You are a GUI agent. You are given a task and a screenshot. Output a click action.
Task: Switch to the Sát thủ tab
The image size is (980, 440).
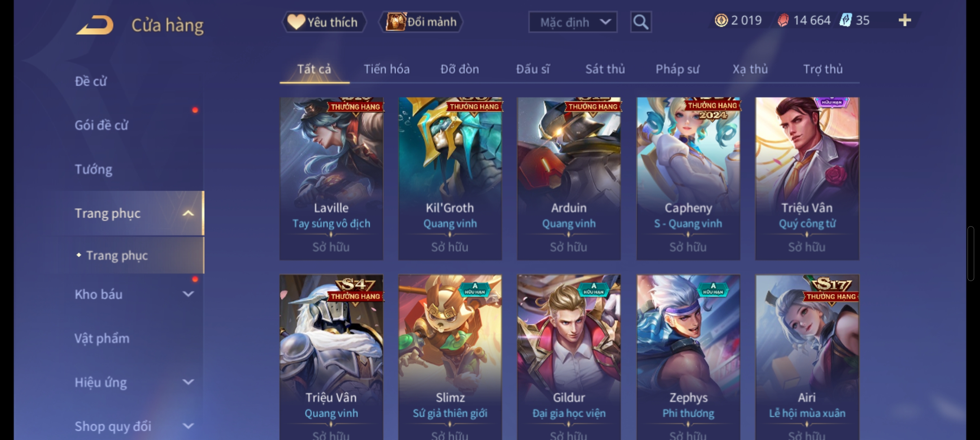[605, 69]
